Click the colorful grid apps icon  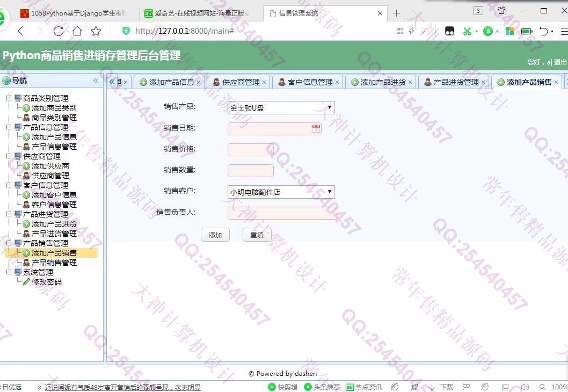[509, 31]
